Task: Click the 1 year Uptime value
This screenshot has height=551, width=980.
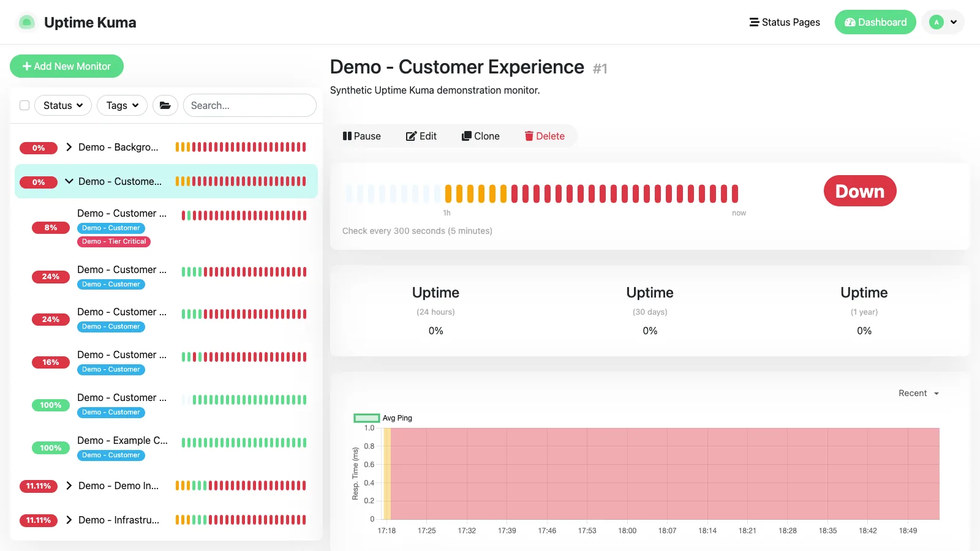Action: pyautogui.click(x=864, y=331)
